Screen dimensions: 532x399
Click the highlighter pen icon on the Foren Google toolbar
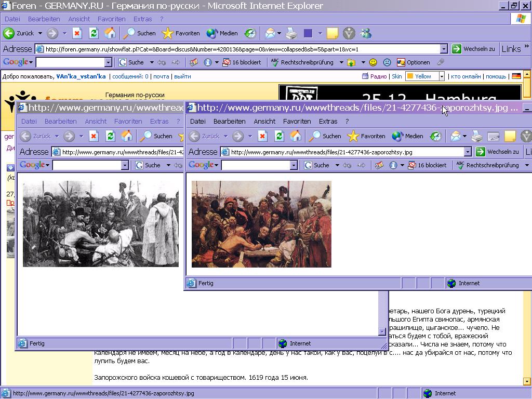tap(441, 62)
